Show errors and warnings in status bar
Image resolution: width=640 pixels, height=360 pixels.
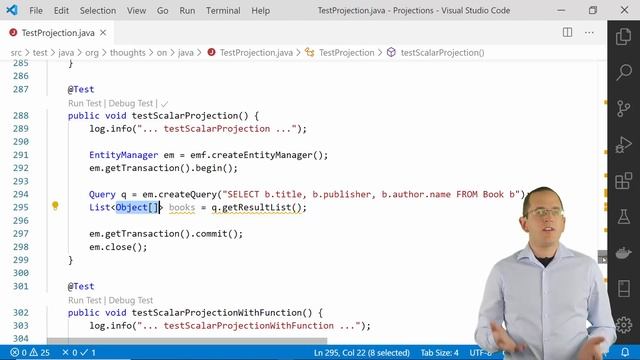(30, 352)
